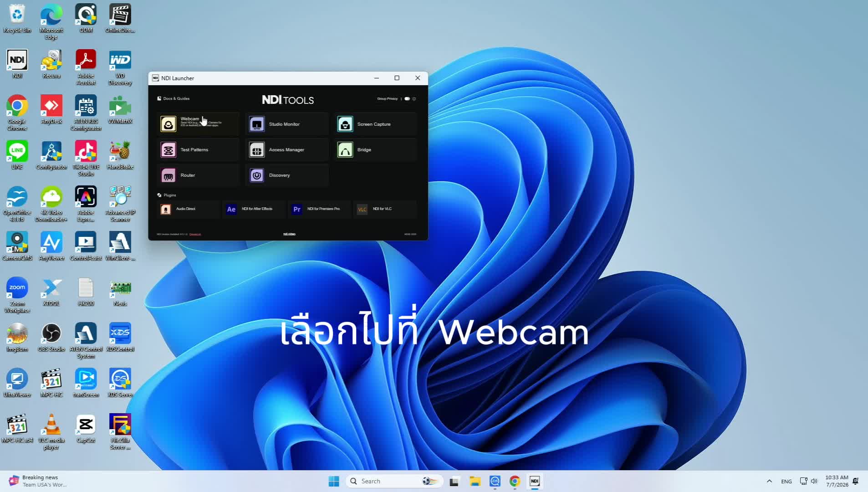Select the FileZilla Server shortcut
Viewport: 868px width, 492px height.
[120, 432]
